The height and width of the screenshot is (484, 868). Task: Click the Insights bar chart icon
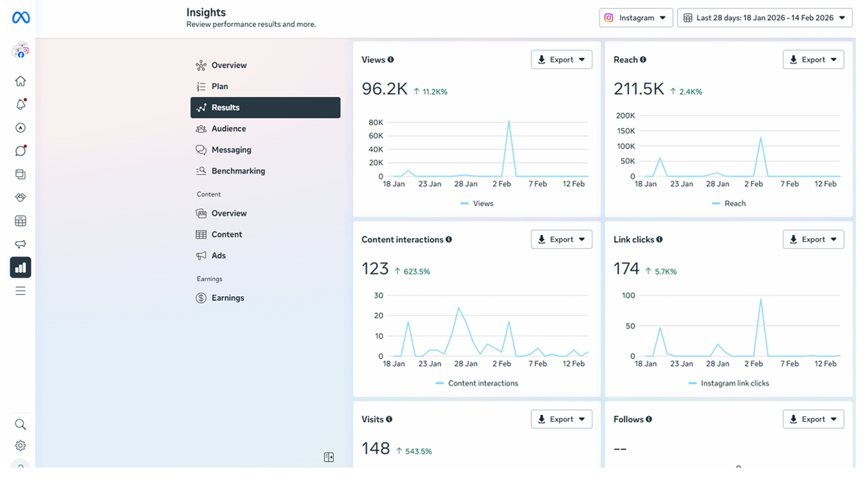click(x=20, y=268)
